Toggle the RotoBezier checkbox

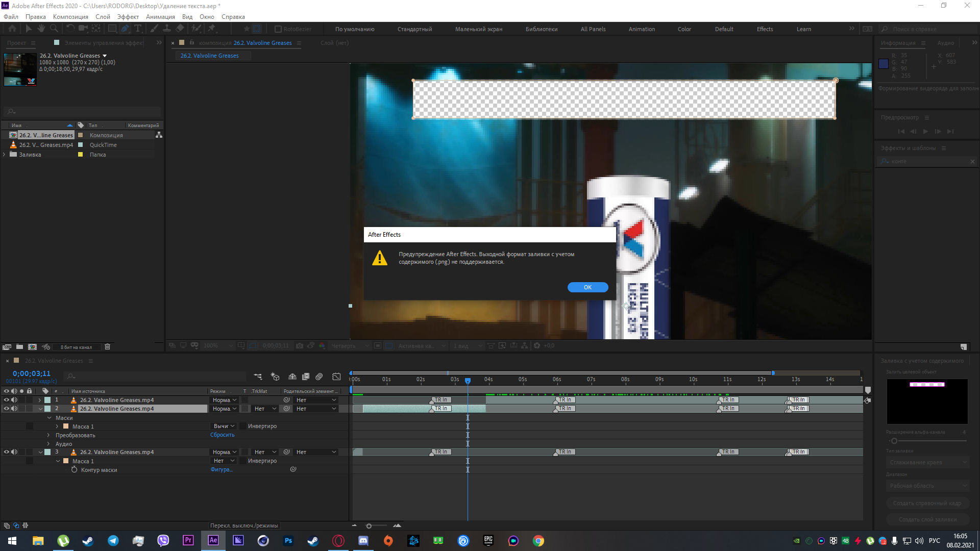coord(278,29)
